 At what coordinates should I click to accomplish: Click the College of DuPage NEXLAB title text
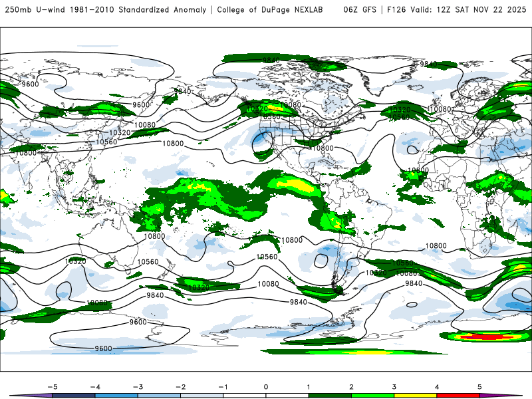click(270, 9)
